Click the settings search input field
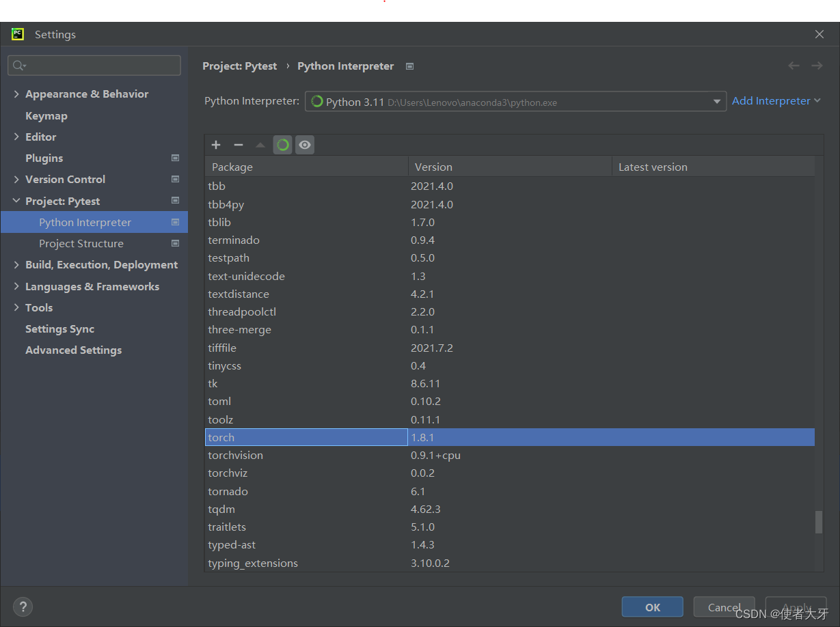The width and height of the screenshot is (840, 627). [94, 66]
